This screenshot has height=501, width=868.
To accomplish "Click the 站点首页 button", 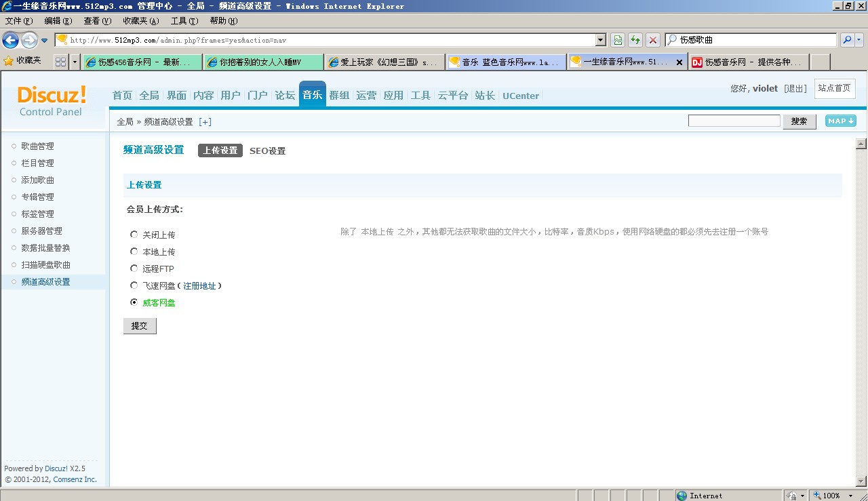I will [834, 88].
